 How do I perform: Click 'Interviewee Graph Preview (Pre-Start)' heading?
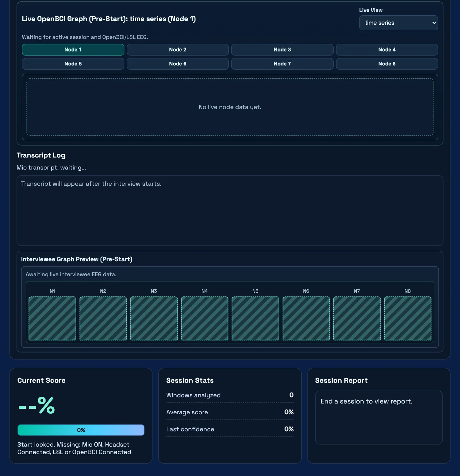[77, 259]
